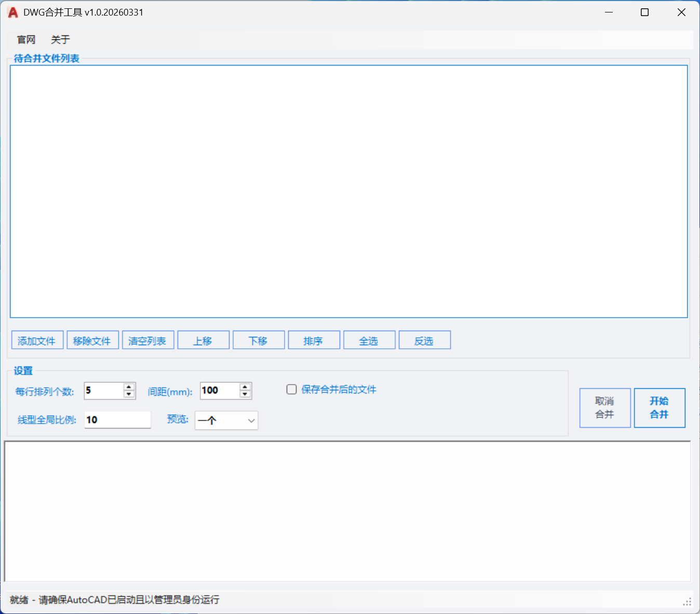
Task: Open the 官网 menu
Action: click(x=26, y=39)
